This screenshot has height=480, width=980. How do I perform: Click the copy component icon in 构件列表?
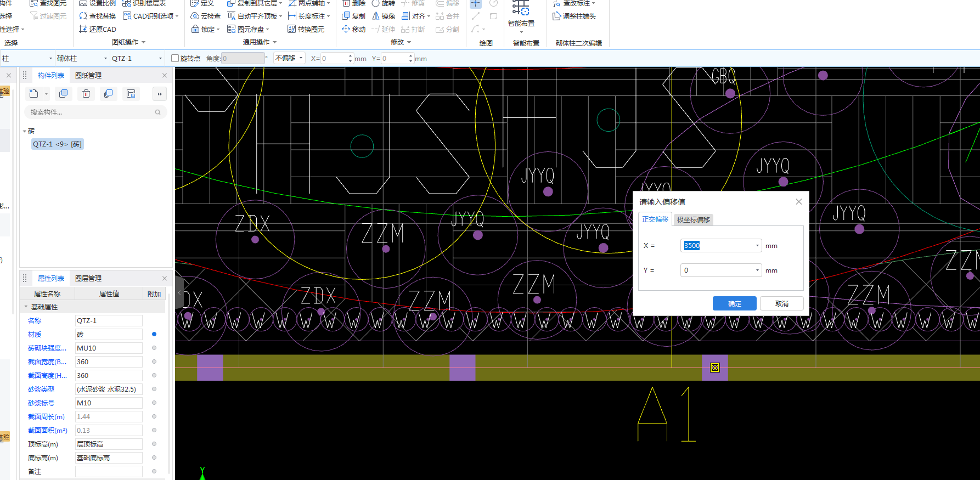tap(64, 94)
